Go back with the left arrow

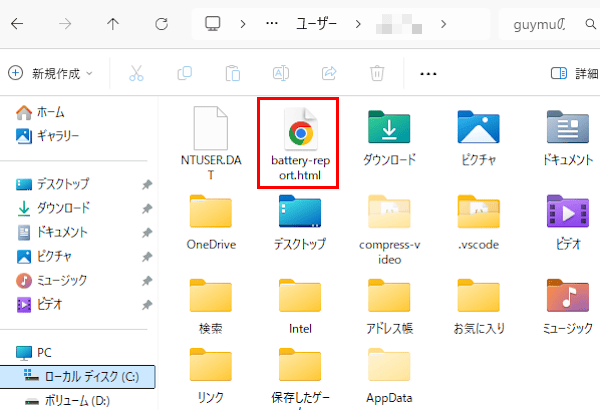pos(17,24)
